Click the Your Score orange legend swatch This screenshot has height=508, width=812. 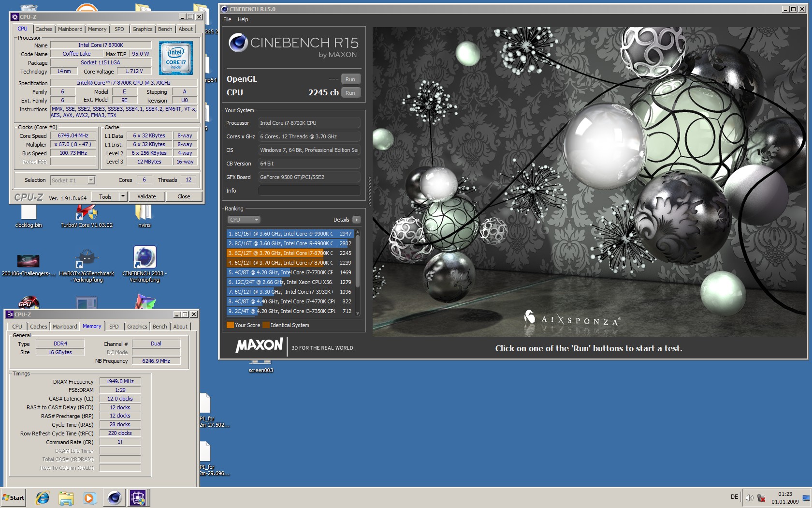point(230,325)
